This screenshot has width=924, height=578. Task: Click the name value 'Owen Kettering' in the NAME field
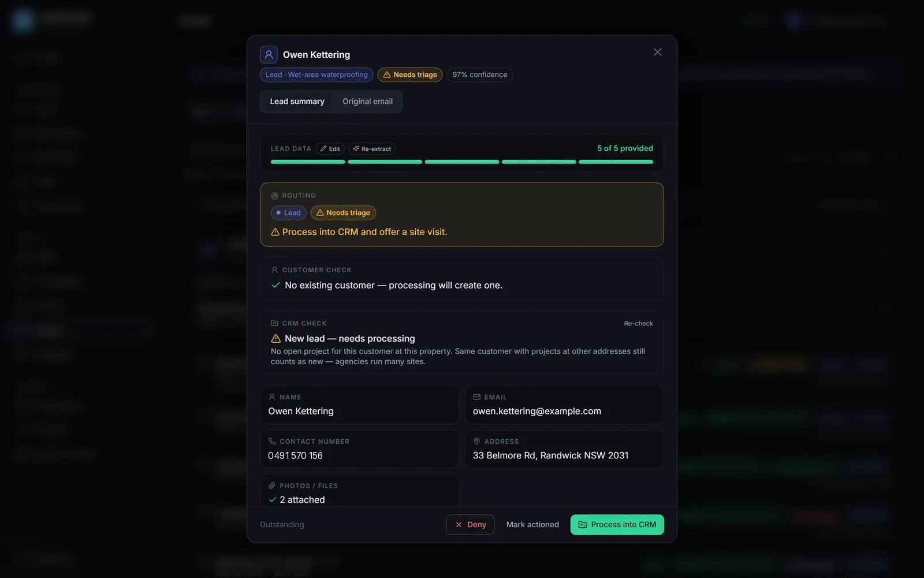pos(301,411)
